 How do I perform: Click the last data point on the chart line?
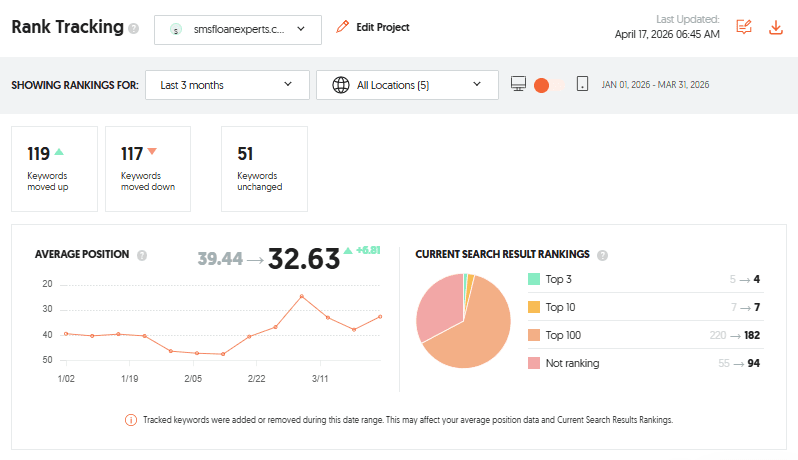click(x=380, y=317)
